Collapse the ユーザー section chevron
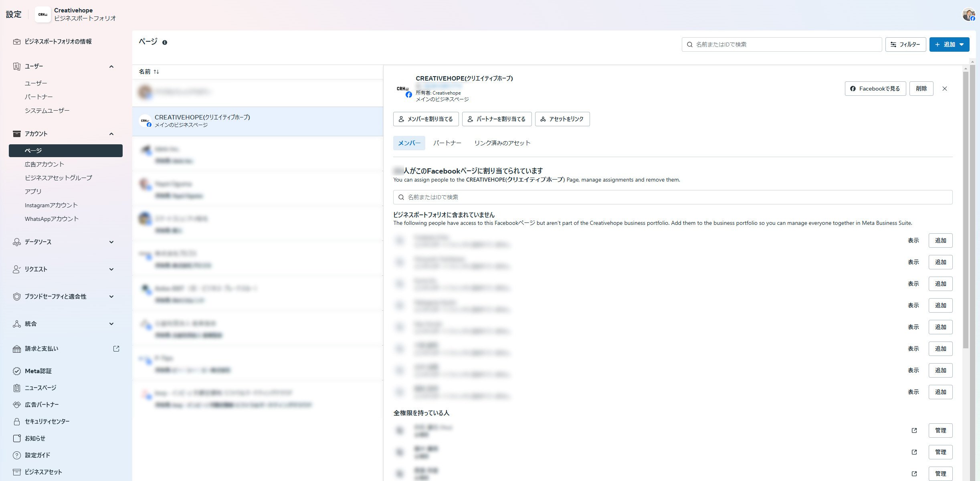Screen dimensions: 980x481 111,67
